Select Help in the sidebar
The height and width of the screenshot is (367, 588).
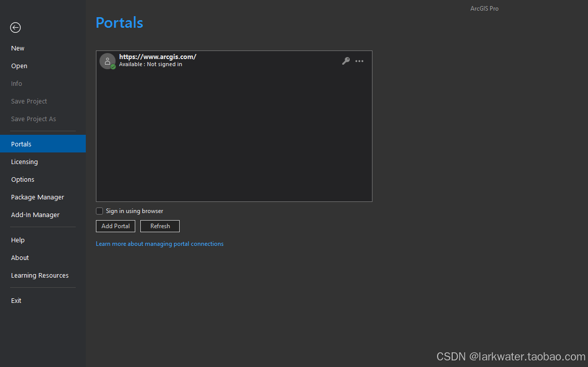43,240
